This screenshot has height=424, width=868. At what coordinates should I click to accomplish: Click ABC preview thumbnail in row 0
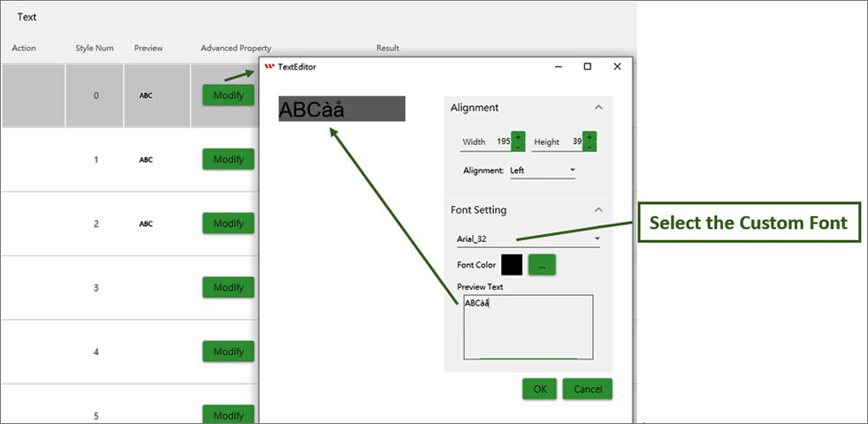coord(146,95)
